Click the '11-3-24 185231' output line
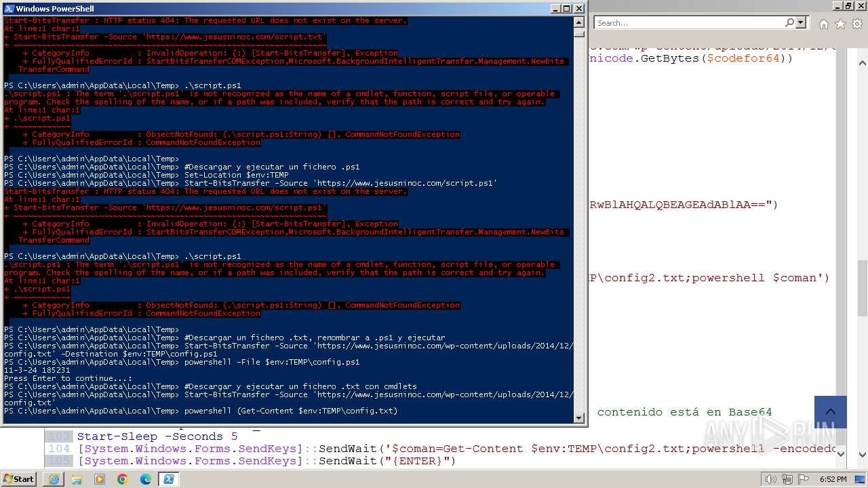Image resolution: width=868 pixels, height=488 pixels. click(37, 370)
